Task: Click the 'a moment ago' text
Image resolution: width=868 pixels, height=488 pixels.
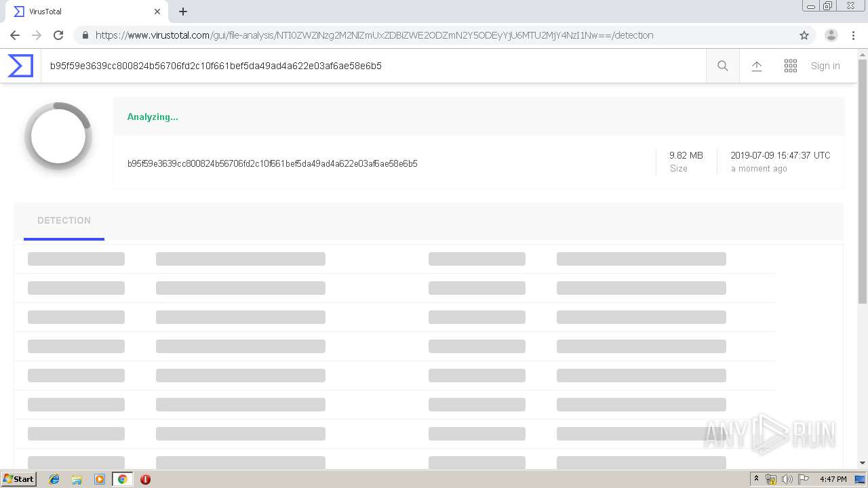Action: 759,169
